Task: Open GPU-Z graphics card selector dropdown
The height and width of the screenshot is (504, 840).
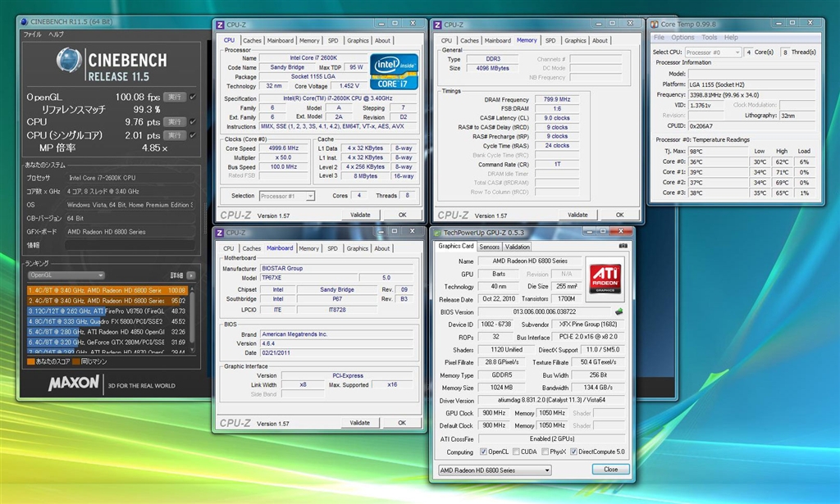Action: [x=495, y=470]
